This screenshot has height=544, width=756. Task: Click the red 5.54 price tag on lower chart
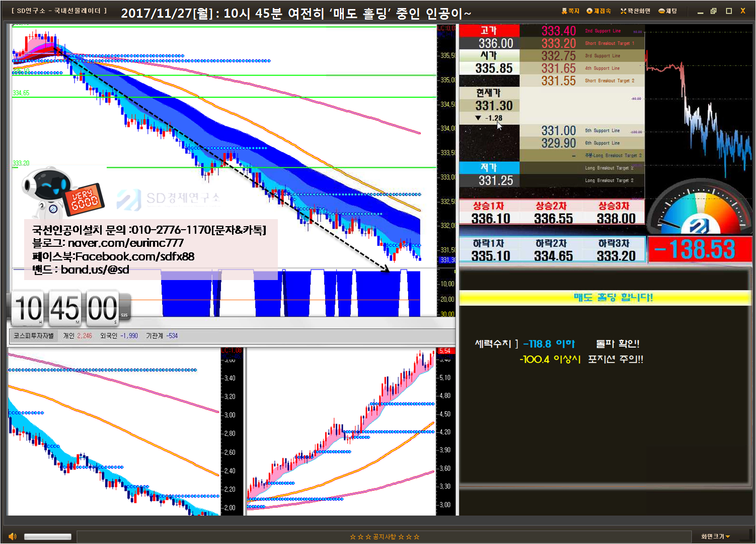[445, 351]
